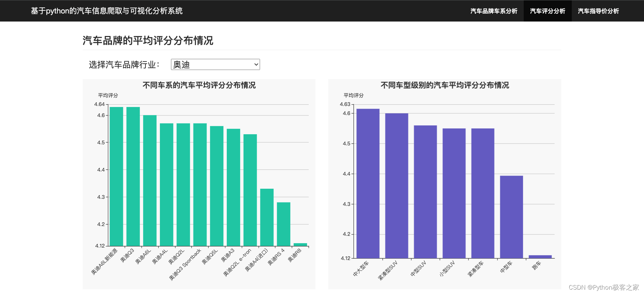This screenshot has height=294, width=644.
Task: Click the 中型车 purple bar
Action: click(x=512, y=217)
